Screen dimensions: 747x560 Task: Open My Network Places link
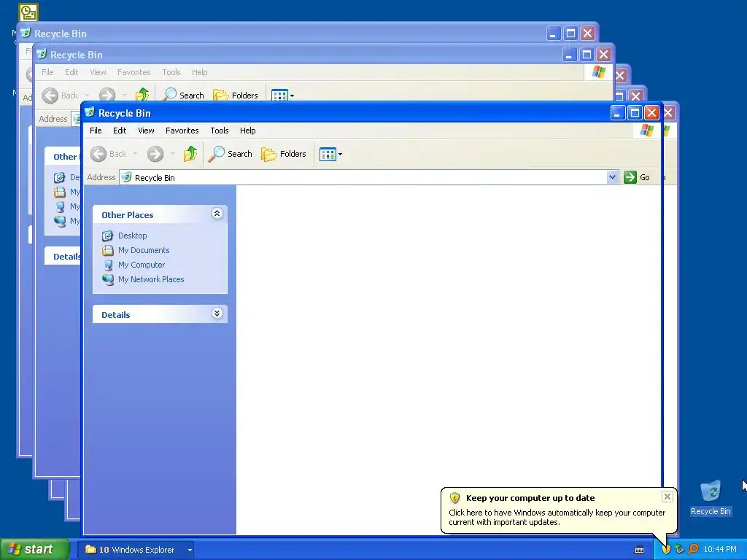click(151, 279)
